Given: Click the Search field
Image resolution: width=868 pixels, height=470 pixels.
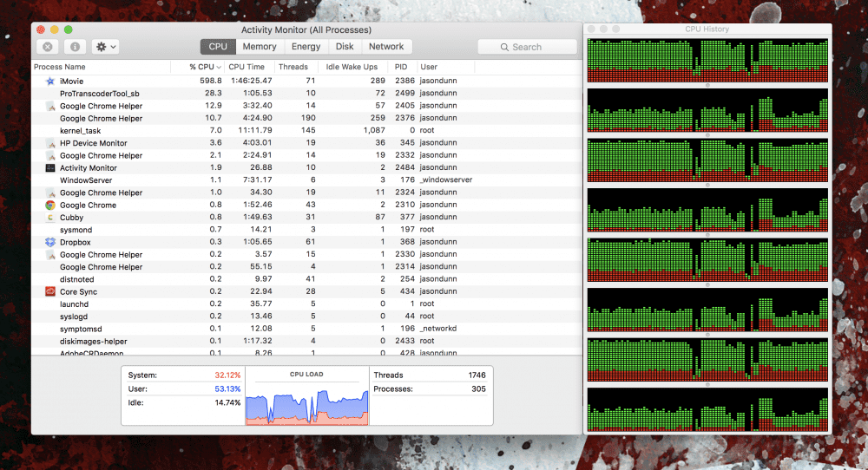Looking at the screenshot, I should point(527,47).
